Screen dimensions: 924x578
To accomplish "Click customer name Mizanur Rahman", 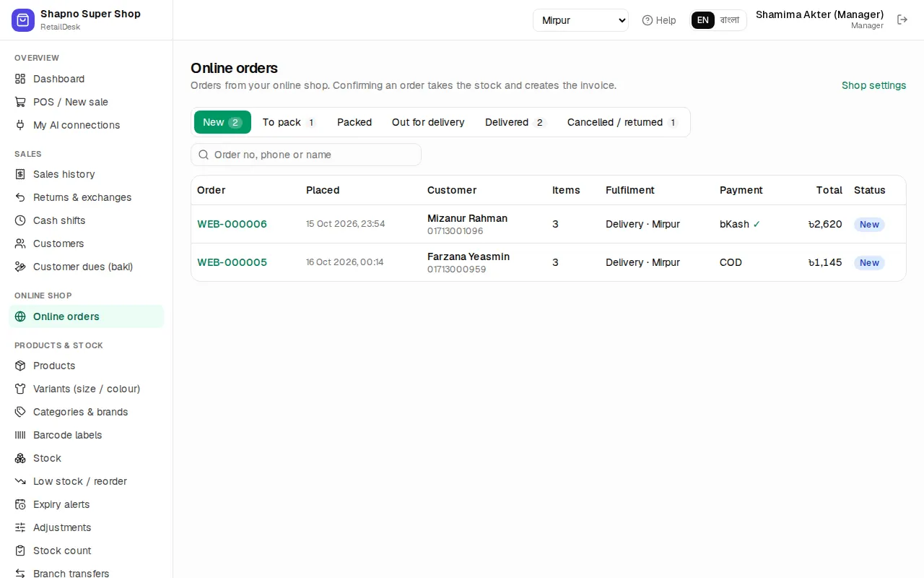I will (x=467, y=218).
